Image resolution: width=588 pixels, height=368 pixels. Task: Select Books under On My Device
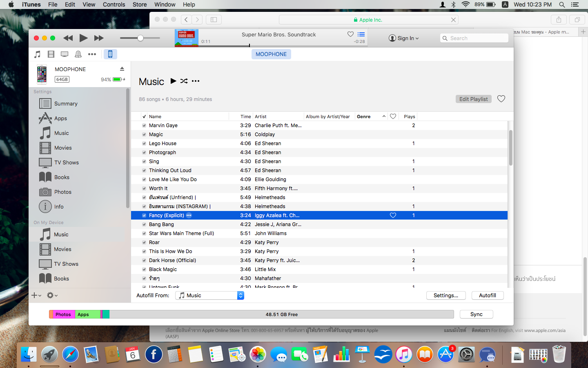click(x=61, y=278)
